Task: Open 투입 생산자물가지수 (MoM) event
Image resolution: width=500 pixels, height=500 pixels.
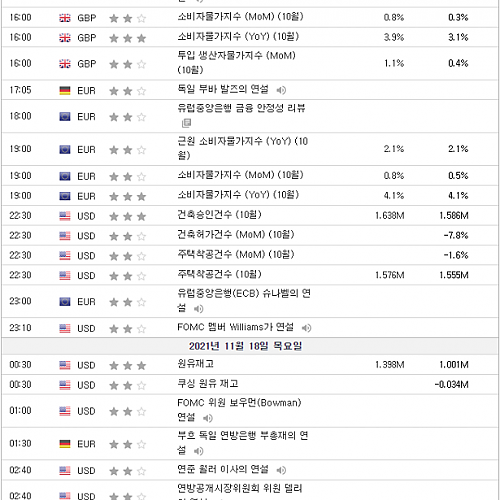Action: click(x=236, y=63)
